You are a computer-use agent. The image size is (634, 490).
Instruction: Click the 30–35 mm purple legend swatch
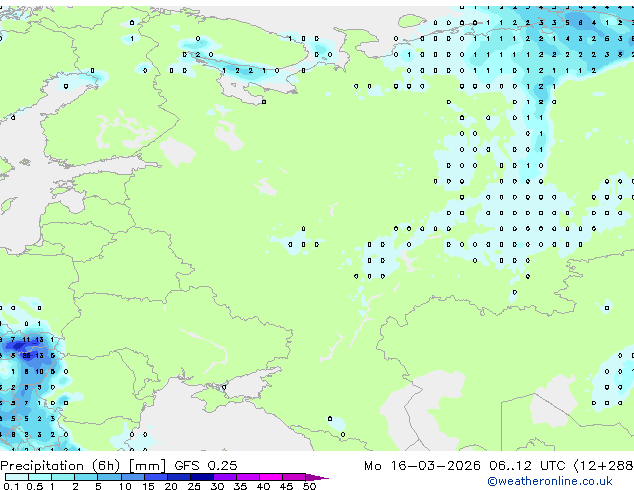[x=224, y=477]
